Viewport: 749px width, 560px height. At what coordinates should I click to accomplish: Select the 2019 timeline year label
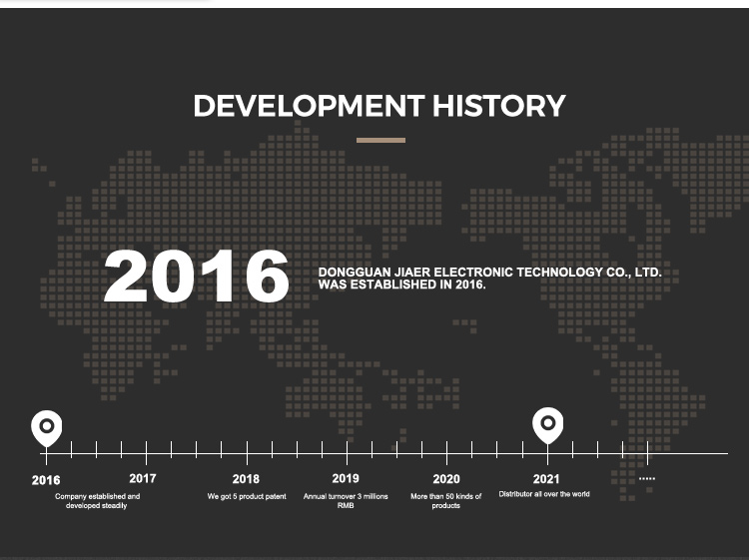346,478
